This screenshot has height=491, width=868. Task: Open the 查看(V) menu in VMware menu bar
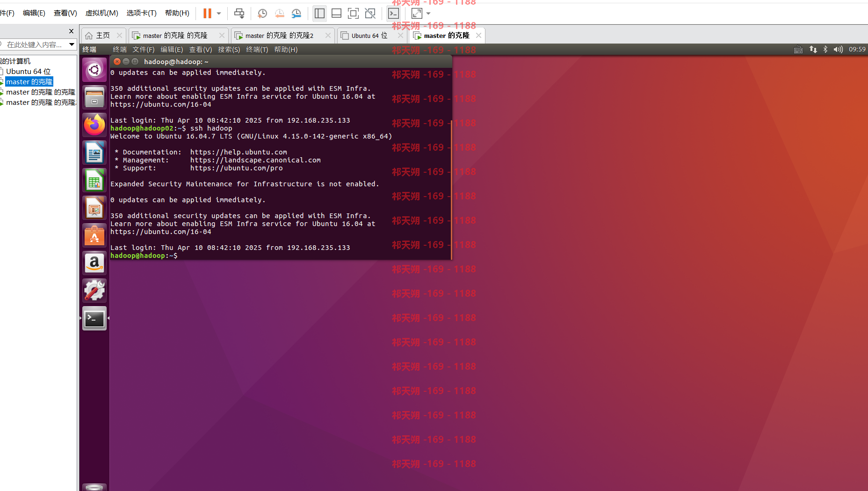tap(65, 13)
